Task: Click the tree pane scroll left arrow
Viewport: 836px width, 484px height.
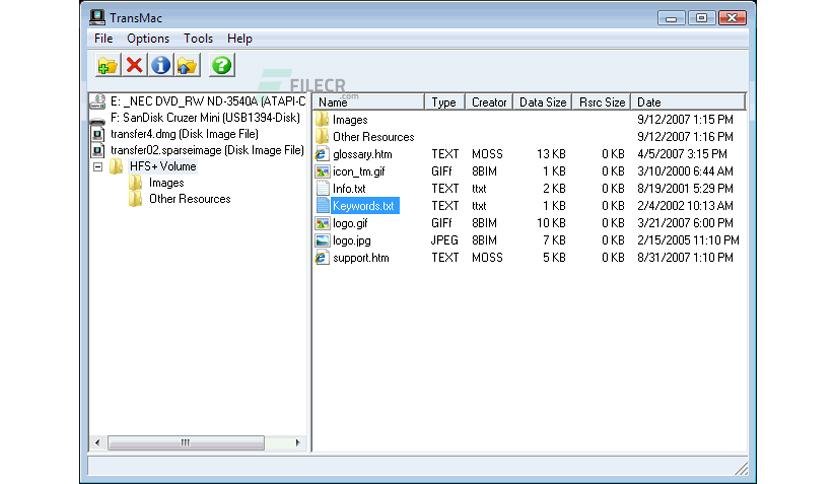Action: [x=97, y=442]
